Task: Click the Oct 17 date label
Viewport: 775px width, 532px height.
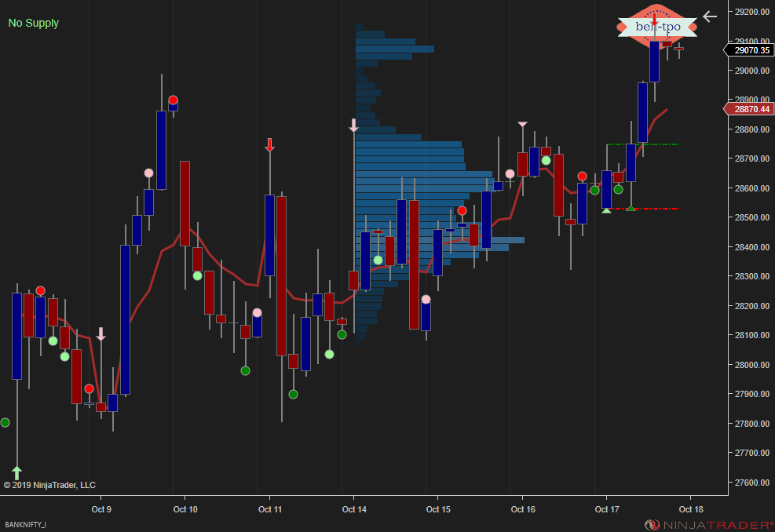Action: [607, 509]
